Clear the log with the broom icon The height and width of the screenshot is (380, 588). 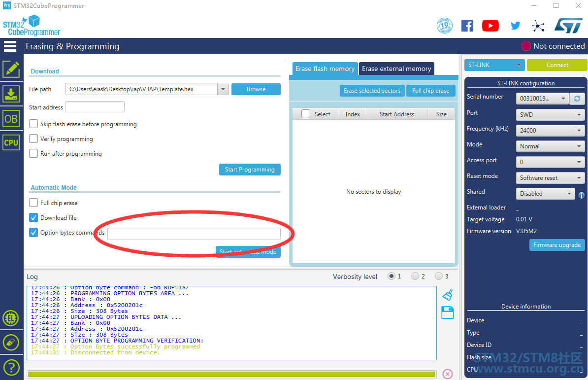click(x=448, y=295)
